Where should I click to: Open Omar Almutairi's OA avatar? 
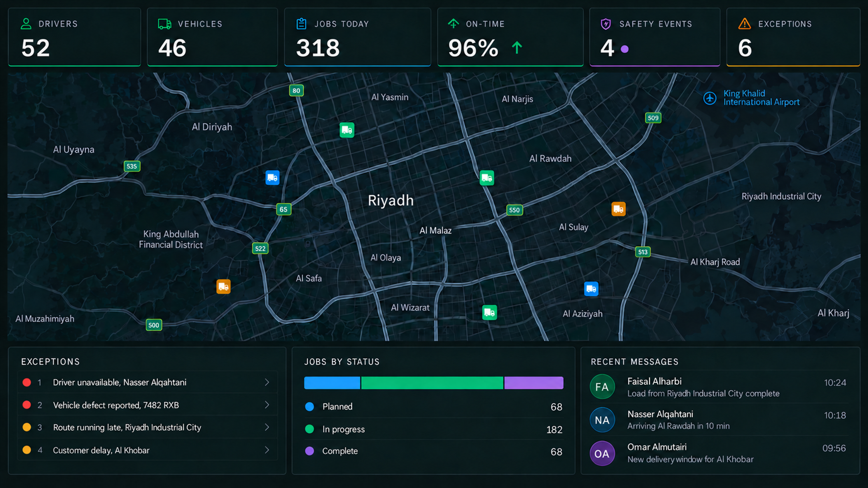[602, 453]
